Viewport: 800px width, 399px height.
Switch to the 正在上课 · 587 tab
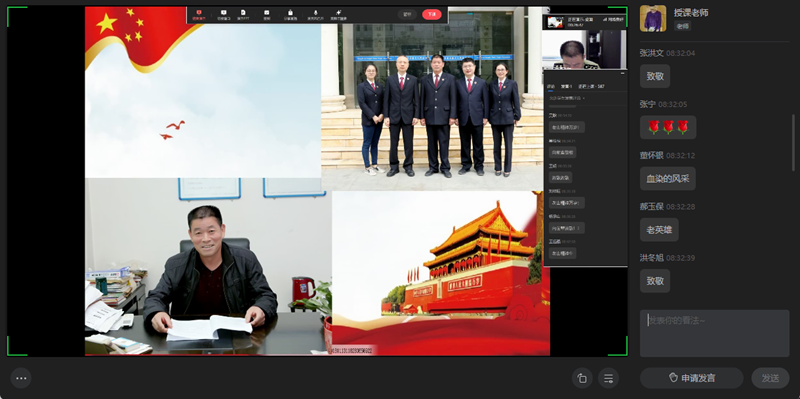tap(591, 86)
